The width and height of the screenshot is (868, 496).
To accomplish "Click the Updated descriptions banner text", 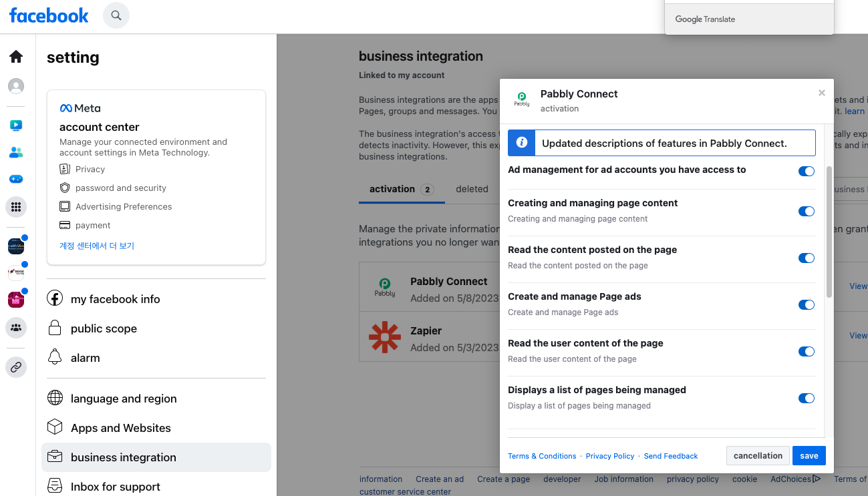I will tap(664, 143).
